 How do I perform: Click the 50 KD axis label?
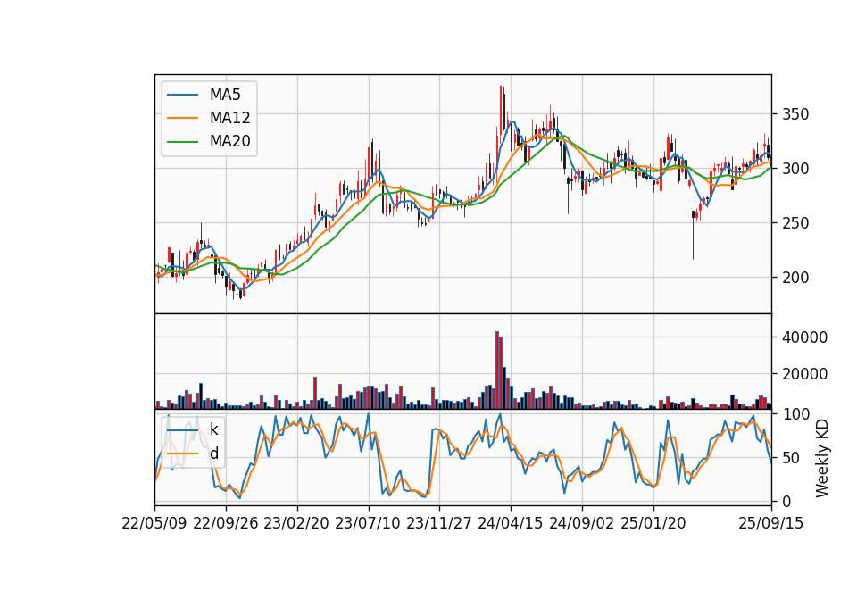[792, 457]
